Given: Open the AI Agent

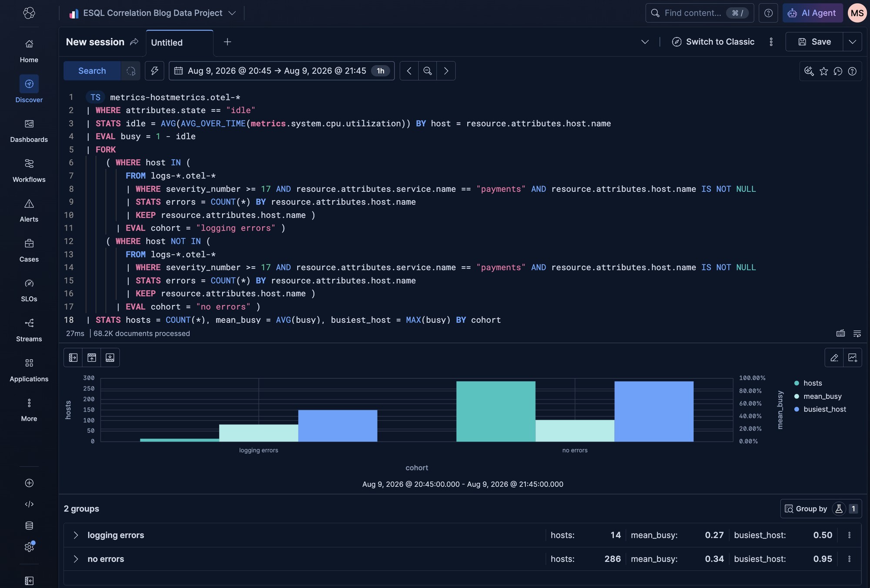Looking at the screenshot, I should tap(813, 13).
